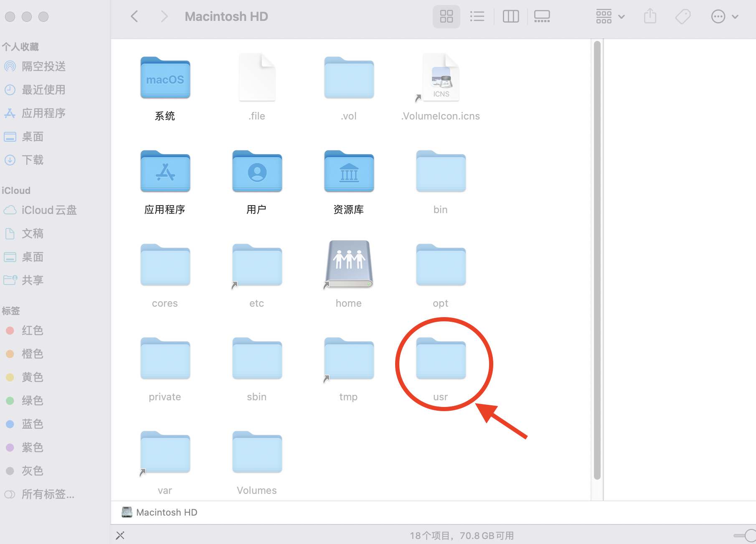Image resolution: width=756 pixels, height=544 pixels.
Task: Select the 红色 tag swatch
Action: click(10, 330)
